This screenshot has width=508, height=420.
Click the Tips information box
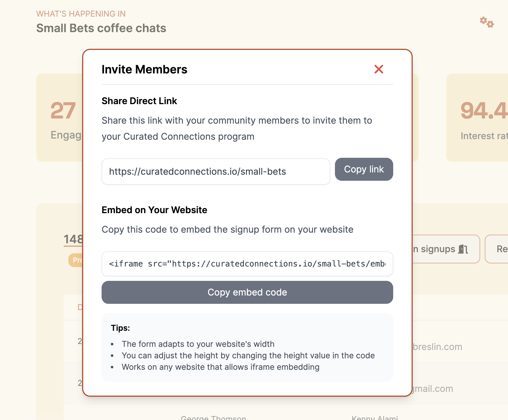click(x=247, y=347)
